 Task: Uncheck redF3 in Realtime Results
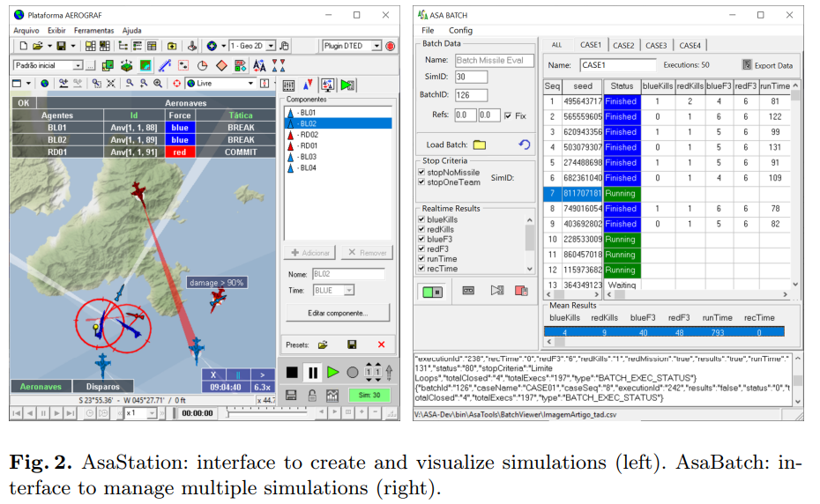[421, 248]
